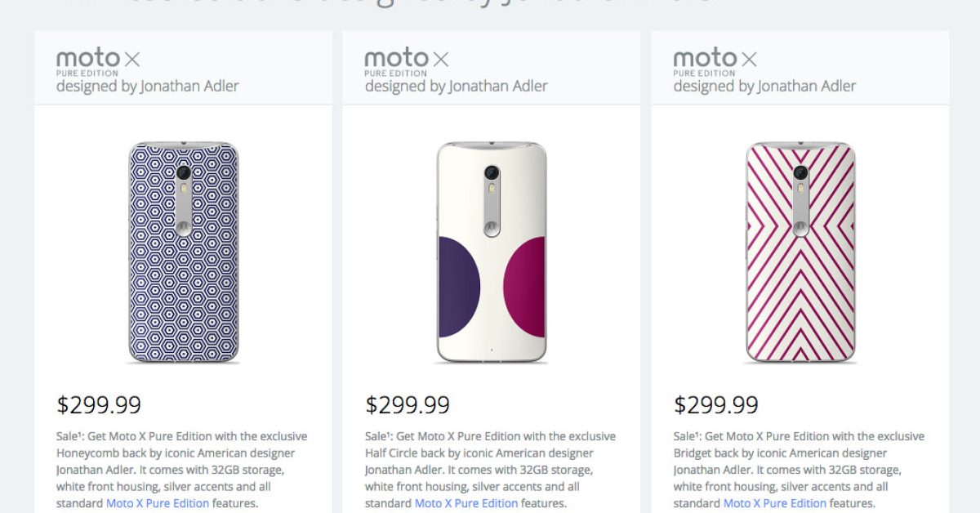This screenshot has width=980, height=513.
Task: Open Moto X Pure Edition link in Honeycomb description
Action: pyautogui.click(x=158, y=503)
